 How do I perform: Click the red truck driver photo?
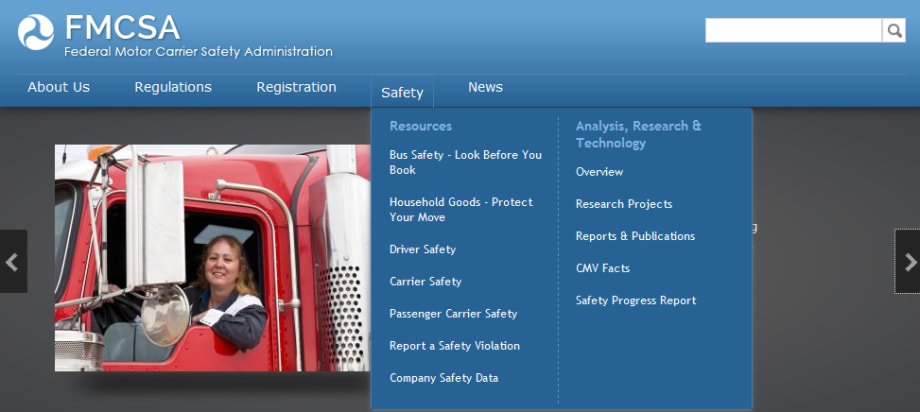[x=212, y=258]
